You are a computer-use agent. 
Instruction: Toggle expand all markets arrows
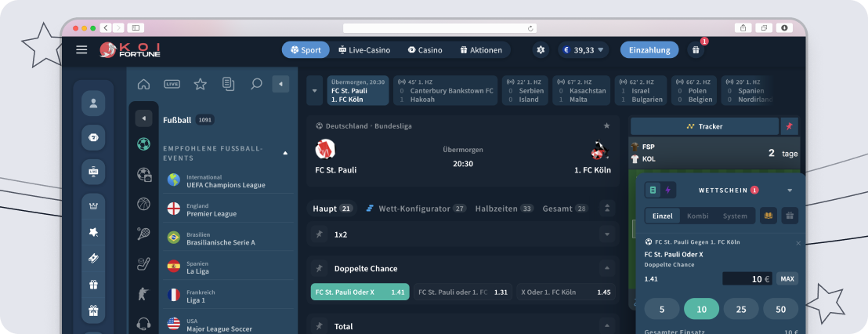[606, 209]
